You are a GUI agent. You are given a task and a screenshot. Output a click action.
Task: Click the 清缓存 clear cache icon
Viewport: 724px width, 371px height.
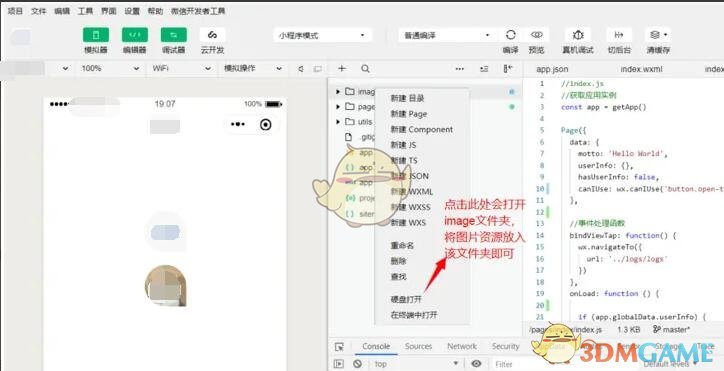[658, 35]
